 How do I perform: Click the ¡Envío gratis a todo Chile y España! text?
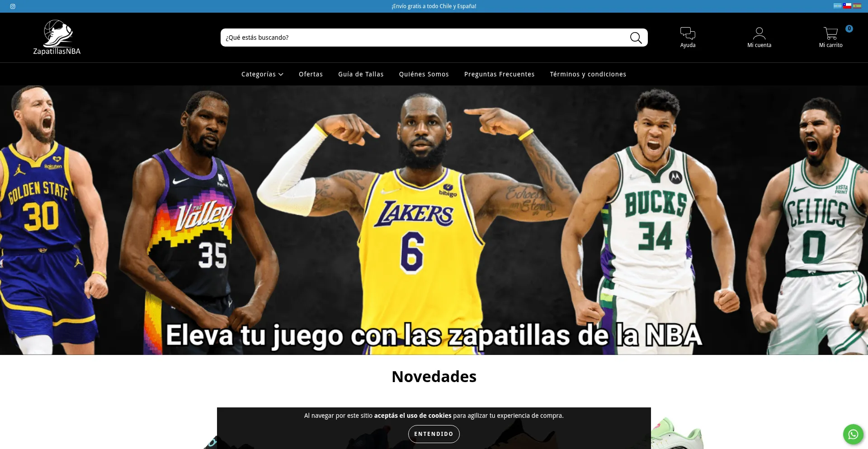[434, 6]
